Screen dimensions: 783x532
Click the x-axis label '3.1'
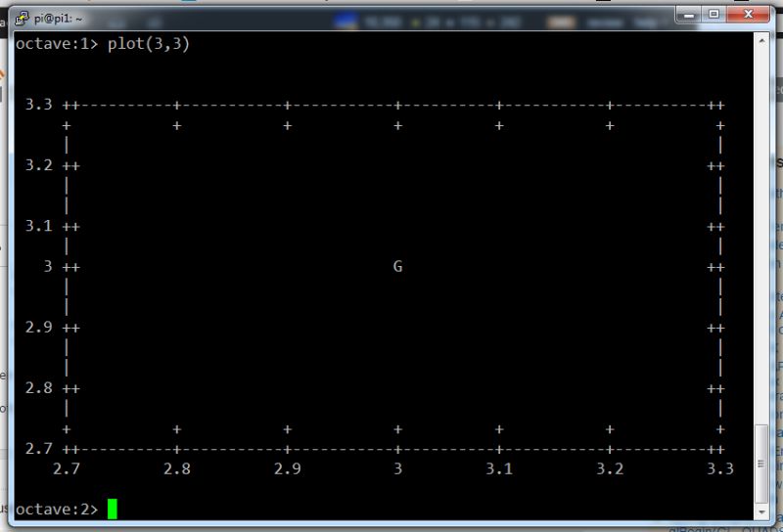(x=499, y=469)
